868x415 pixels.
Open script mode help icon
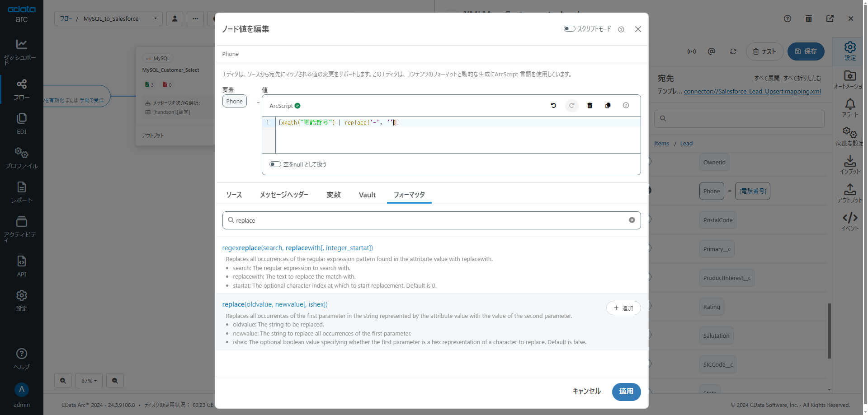coord(621,29)
